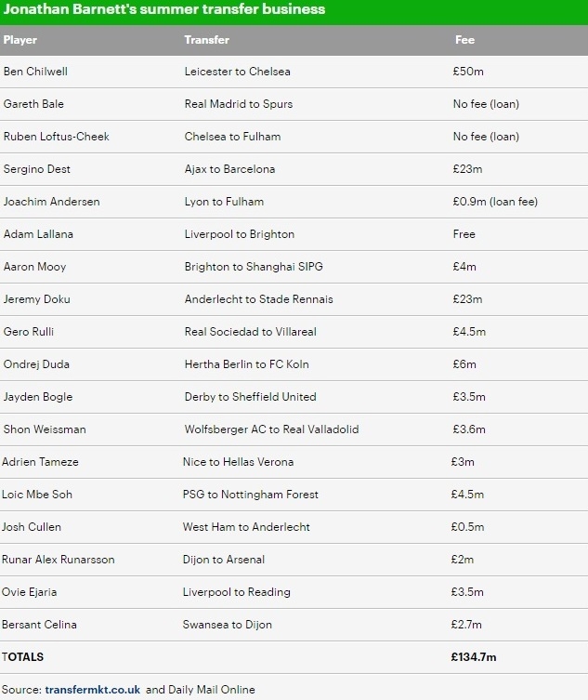This screenshot has width=588, height=700.
Task: Click the Jonathan Barnett's summer transfer title
Action: pyautogui.click(x=163, y=10)
